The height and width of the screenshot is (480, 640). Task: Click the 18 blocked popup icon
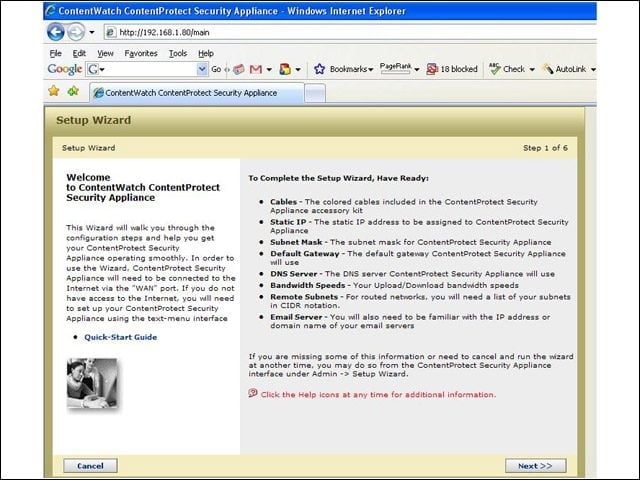pyautogui.click(x=432, y=69)
